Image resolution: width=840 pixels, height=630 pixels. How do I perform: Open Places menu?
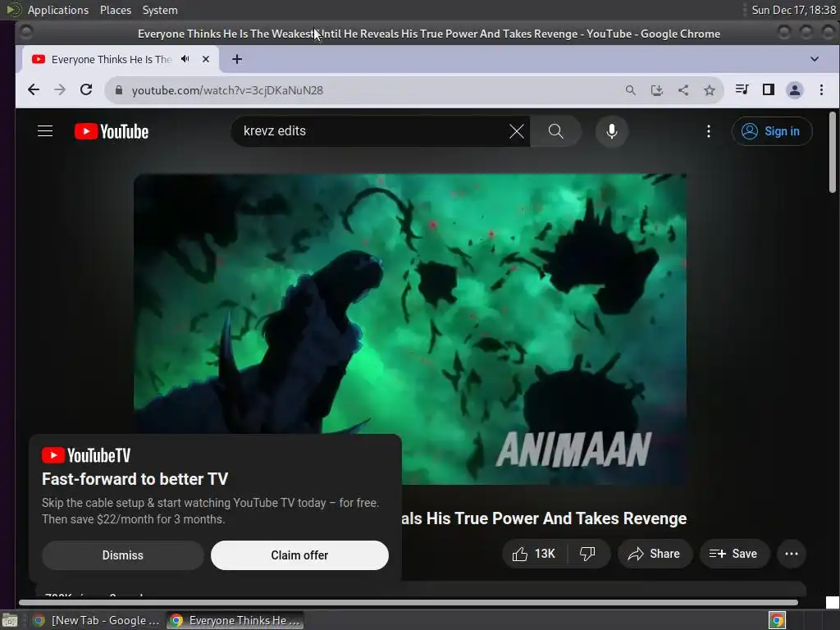tap(115, 10)
